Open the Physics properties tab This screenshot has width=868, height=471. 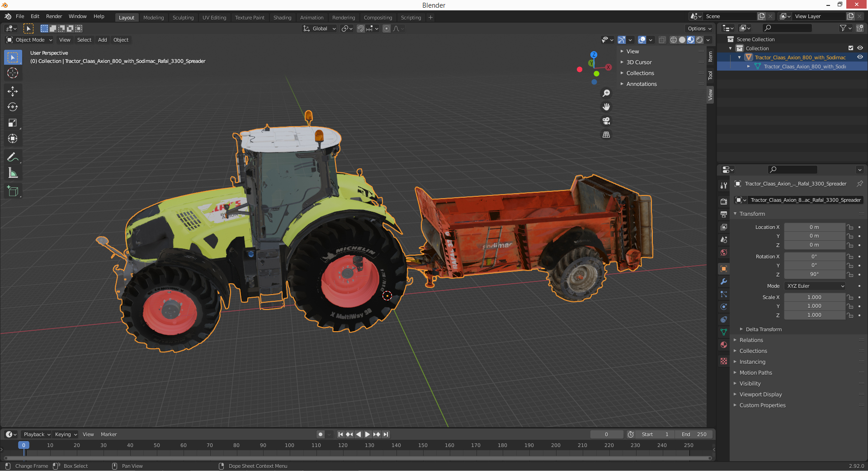pyautogui.click(x=724, y=307)
